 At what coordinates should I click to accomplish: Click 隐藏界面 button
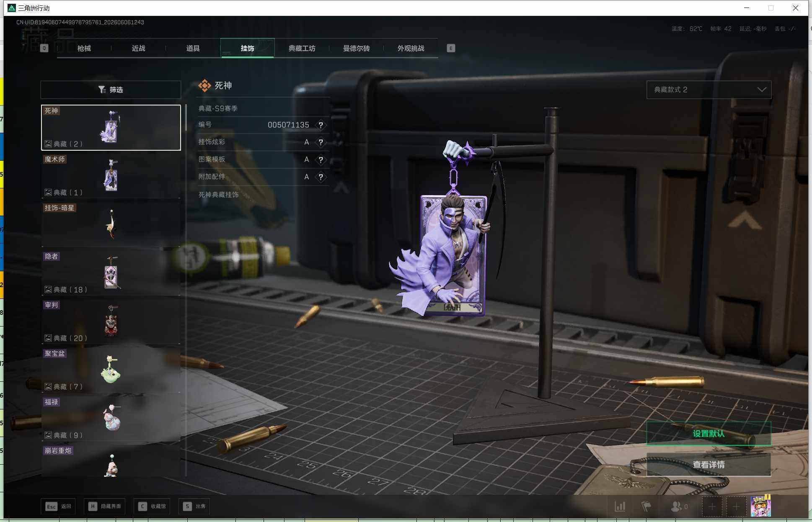[x=104, y=506]
